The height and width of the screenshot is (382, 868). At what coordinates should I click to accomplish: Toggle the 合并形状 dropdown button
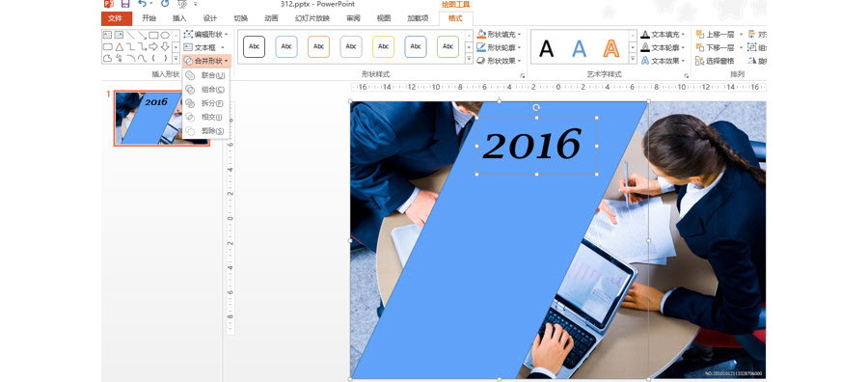click(206, 61)
